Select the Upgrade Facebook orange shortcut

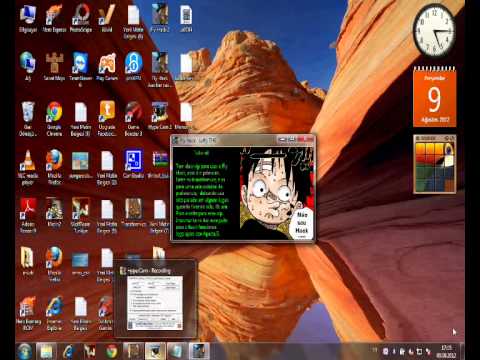click(x=107, y=118)
